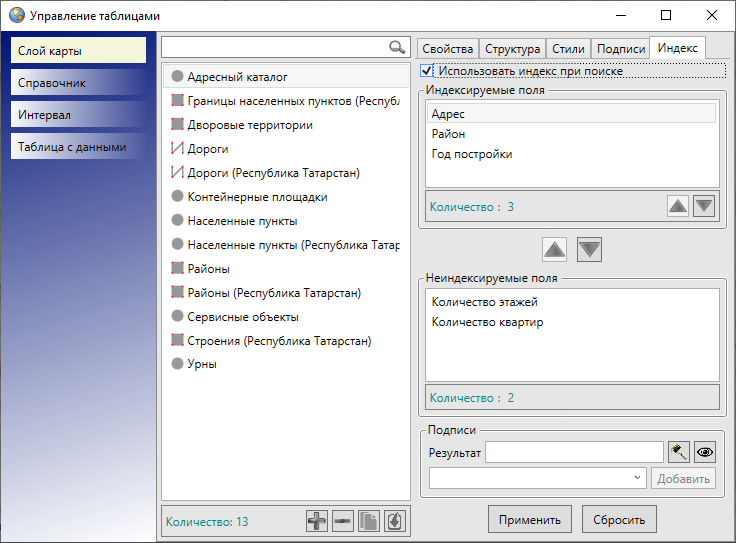The width and height of the screenshot is (736, 543).
Task: Open the dropdown in the Подписи section
Action: [538, 478]
